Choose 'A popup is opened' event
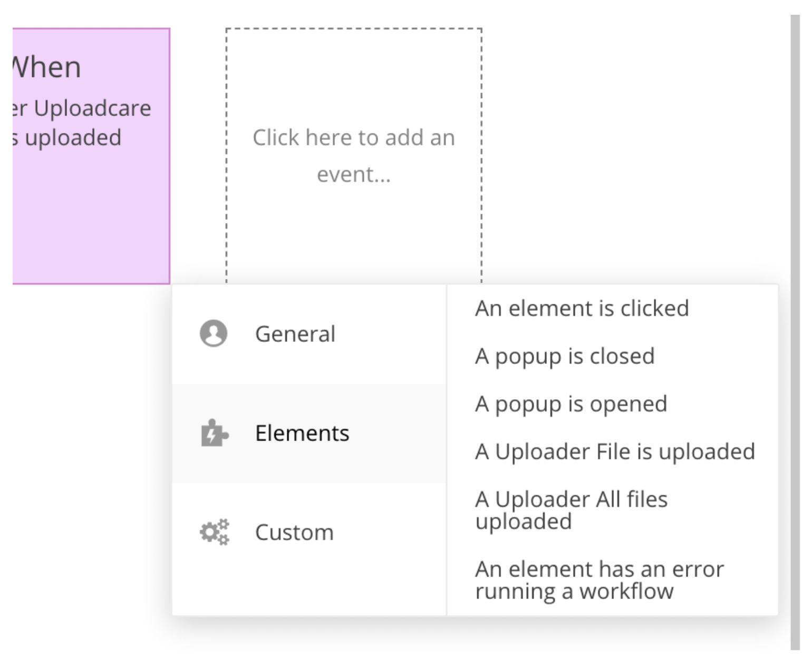The image size is (812, 672). [571, 404]
